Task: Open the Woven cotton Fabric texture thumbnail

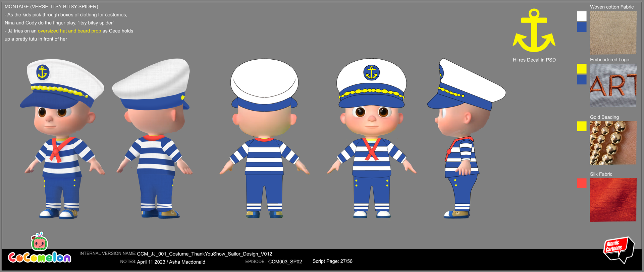Action: click(613, 32)
